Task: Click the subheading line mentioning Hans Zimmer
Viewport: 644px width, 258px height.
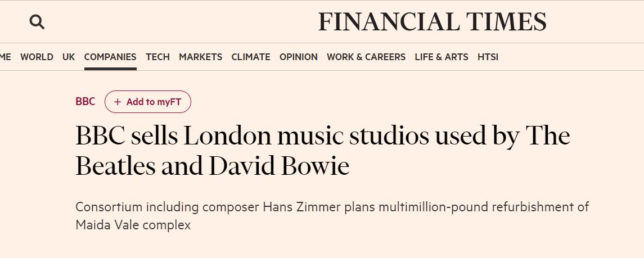Action: click(x=332, y=207)
